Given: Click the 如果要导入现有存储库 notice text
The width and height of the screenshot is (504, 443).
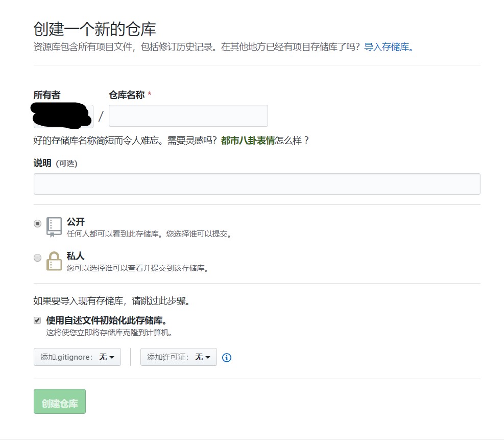Looking at the screenshot, I should point(111,301).
